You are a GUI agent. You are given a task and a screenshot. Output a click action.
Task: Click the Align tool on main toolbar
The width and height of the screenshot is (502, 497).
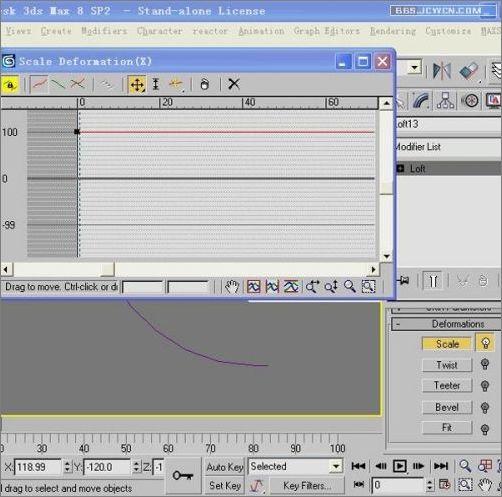tap(469, 71)
